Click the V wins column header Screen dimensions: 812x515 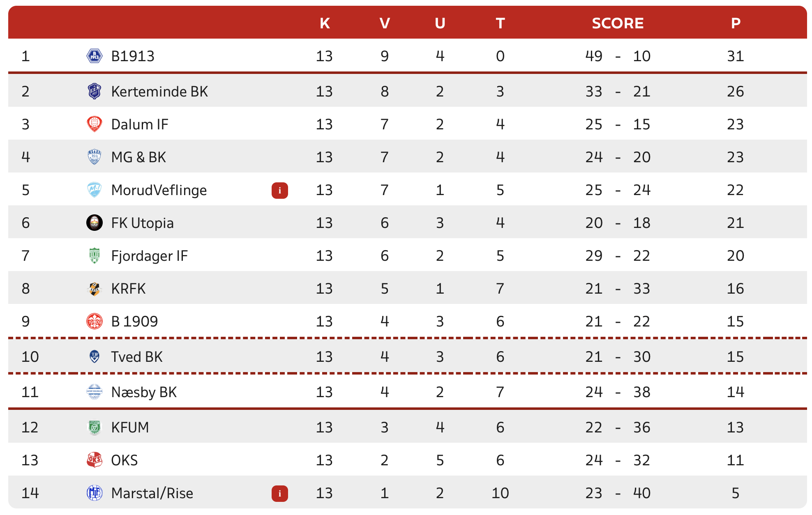(385, 23)
